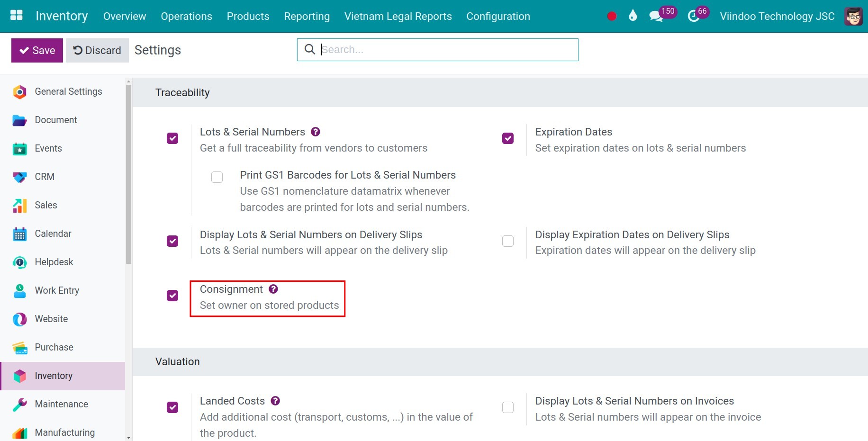Uncheck Display Lots & Serial Numbers on Delivery Slips
The height and width of the screenshot is (441, 868).
[172, 241]
